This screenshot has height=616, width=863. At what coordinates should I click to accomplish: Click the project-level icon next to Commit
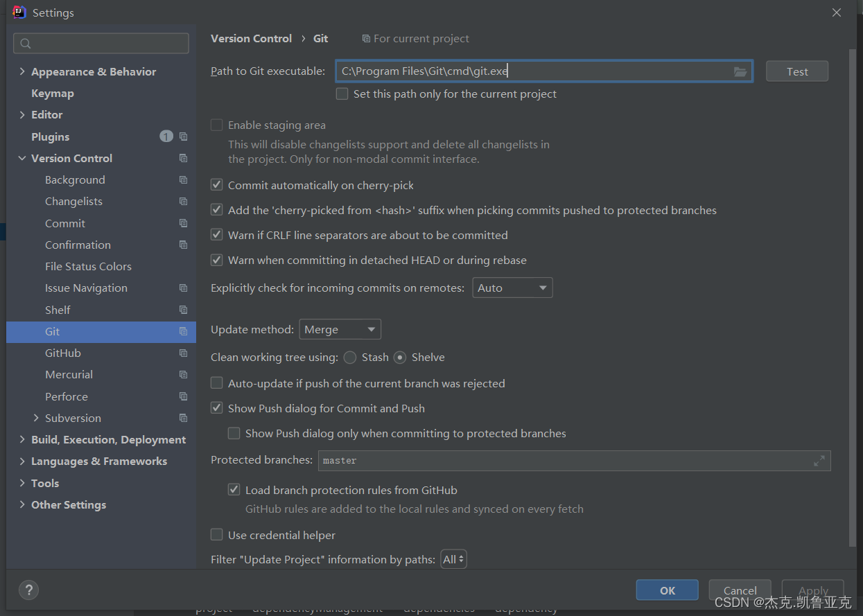(183, 223)
